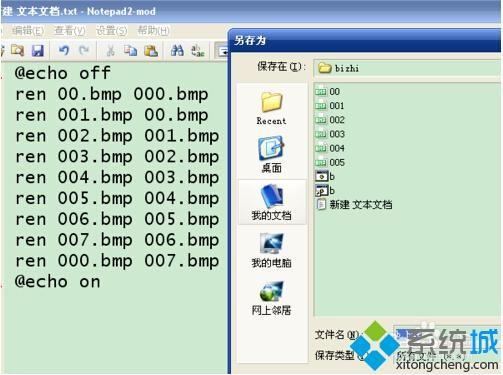The image size is (503, 375).
Task: Click the Replace toolbar icon
Action: click(x=198, y=50)
